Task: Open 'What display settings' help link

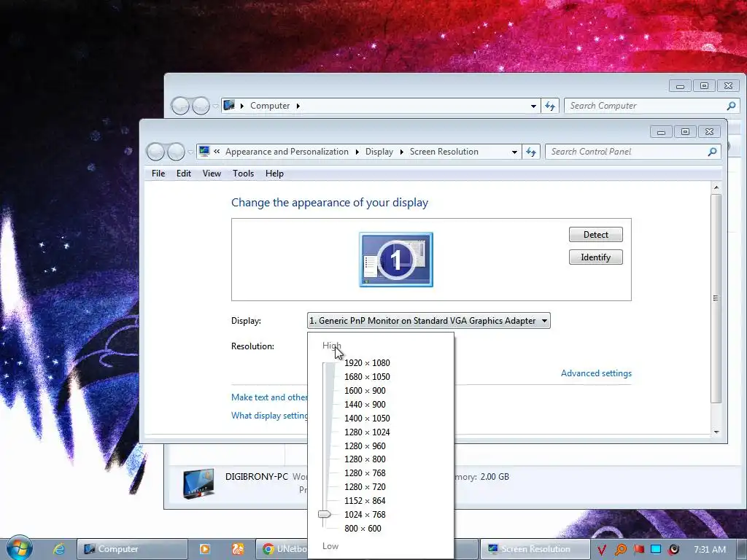Action: point(269,415)
